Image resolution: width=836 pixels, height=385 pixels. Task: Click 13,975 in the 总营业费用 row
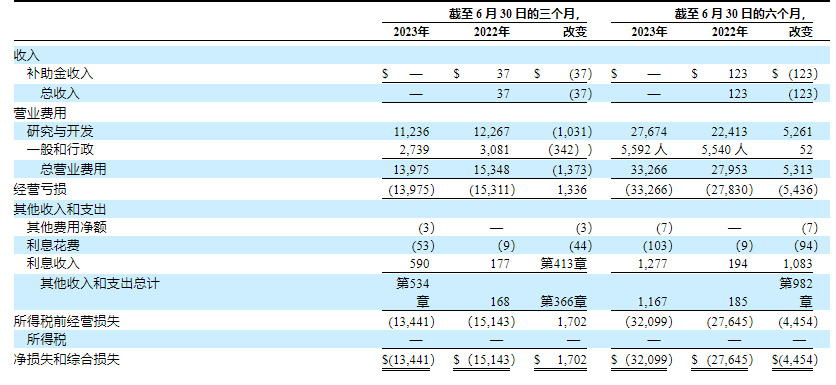pos(411,170)
